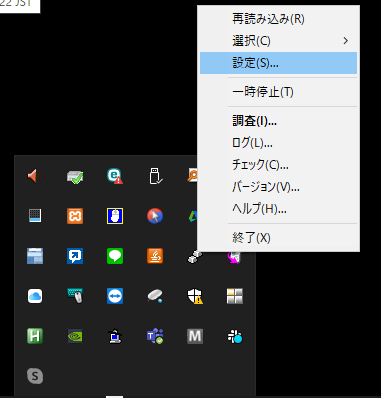Click the gray mouse with blue dot icon
Screen dimensions: 381x398
(x=155, y=296)
